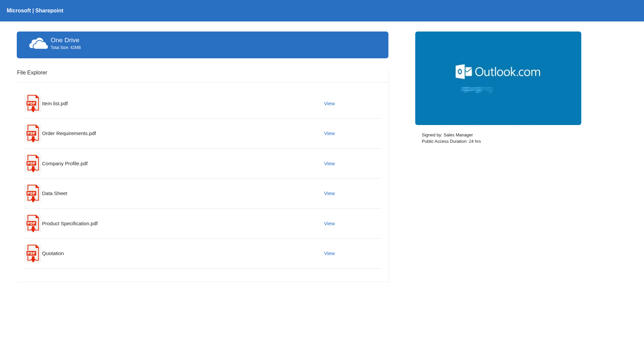Select the Order Requirements.pdf file name

click(69, 133)
